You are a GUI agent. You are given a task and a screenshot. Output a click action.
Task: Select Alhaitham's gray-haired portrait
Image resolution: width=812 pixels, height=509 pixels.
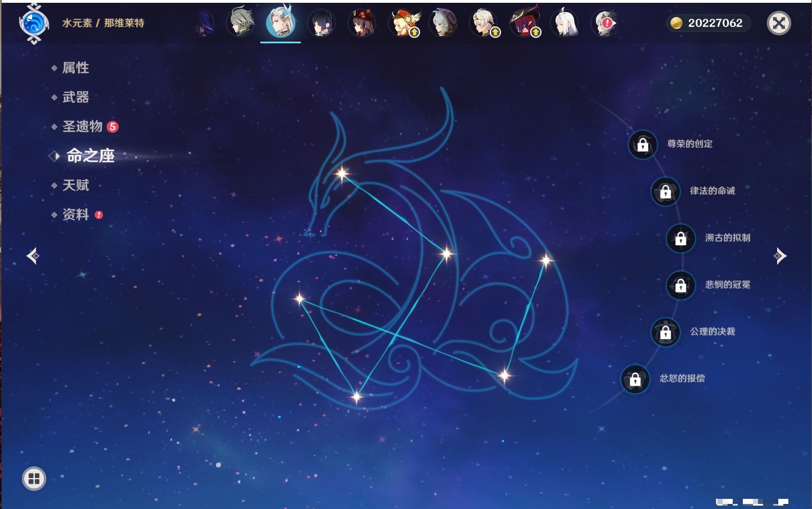(241, 24)
